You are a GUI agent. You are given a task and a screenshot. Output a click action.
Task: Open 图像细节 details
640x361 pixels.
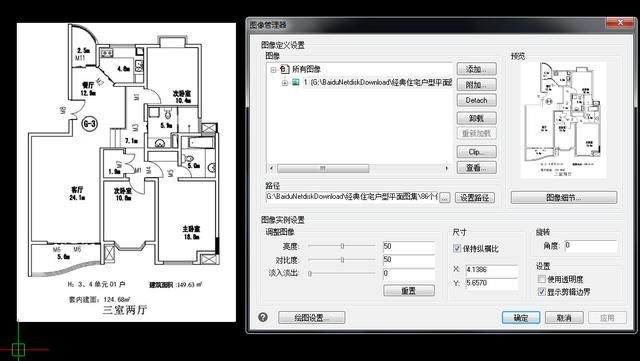(564, 198)
